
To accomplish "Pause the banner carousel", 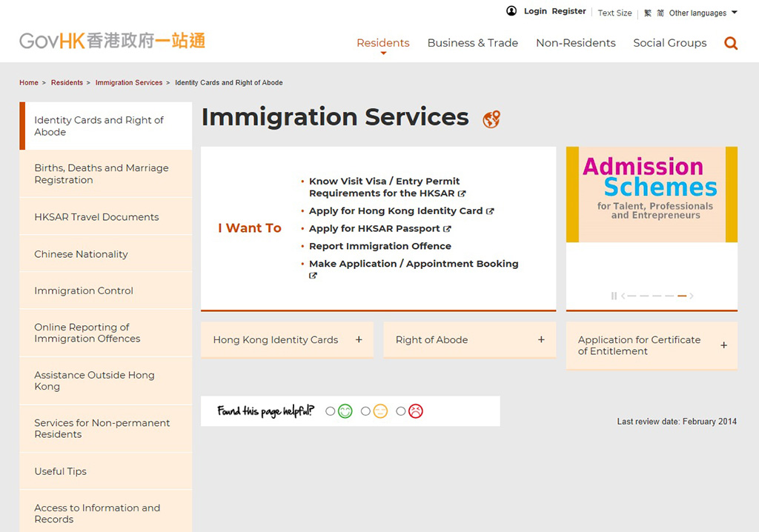I will coord(614,296).
